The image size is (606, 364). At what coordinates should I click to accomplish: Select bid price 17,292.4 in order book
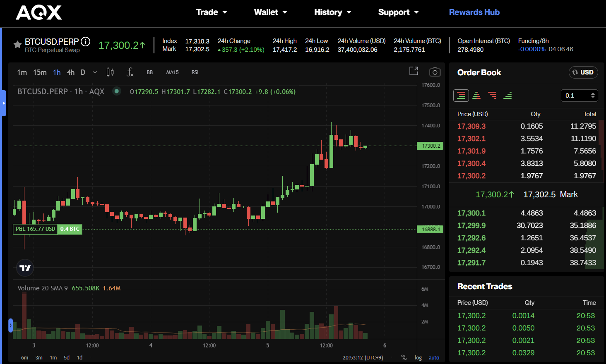pyautogui.click(x=471, y=250)
